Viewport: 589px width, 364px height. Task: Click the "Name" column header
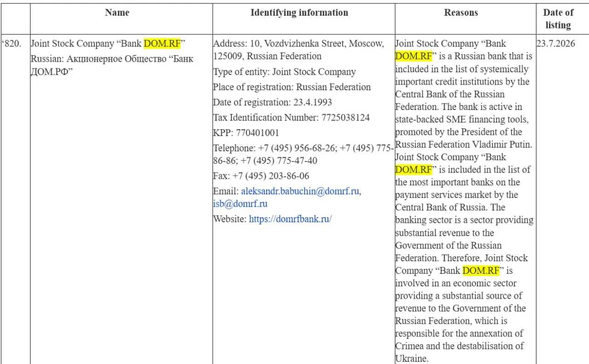[x=117, y=13]
